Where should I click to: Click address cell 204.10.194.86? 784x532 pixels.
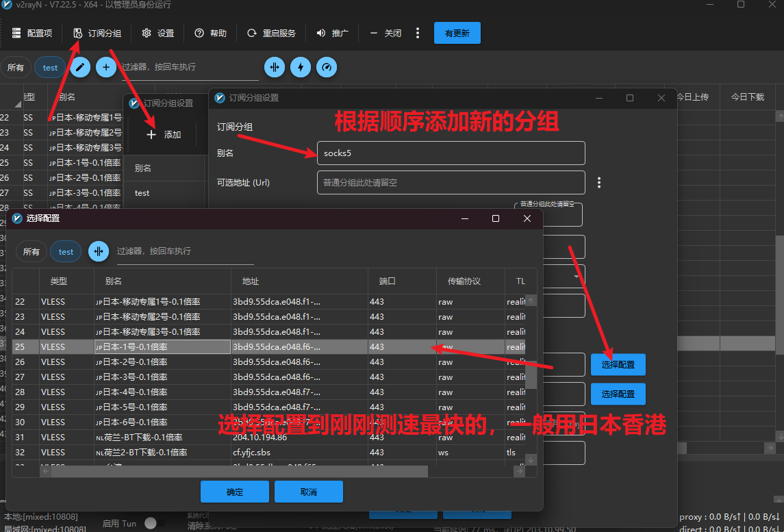pos(299,437)
